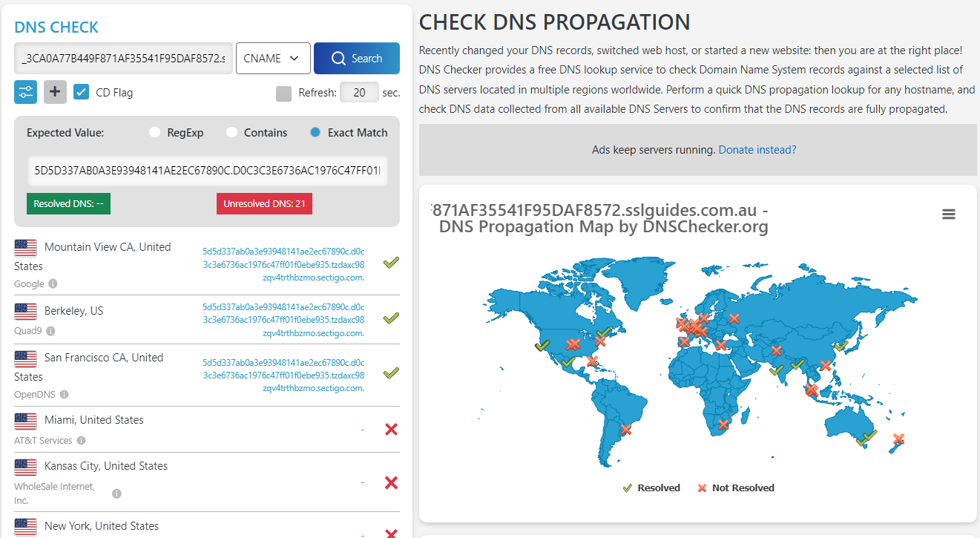Click the Unresolved DNS: 21 badge
Viewport: 980px width, 538px height.
tap(264, 203)
